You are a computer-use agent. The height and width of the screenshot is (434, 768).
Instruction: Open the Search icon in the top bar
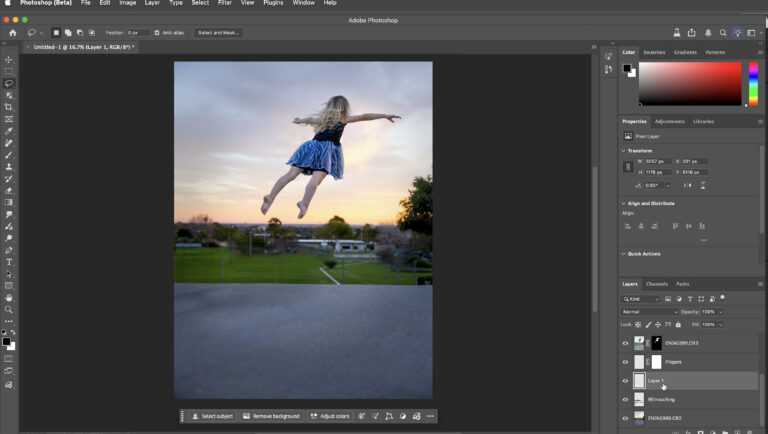pyautogui.click(x=723, y=33)
